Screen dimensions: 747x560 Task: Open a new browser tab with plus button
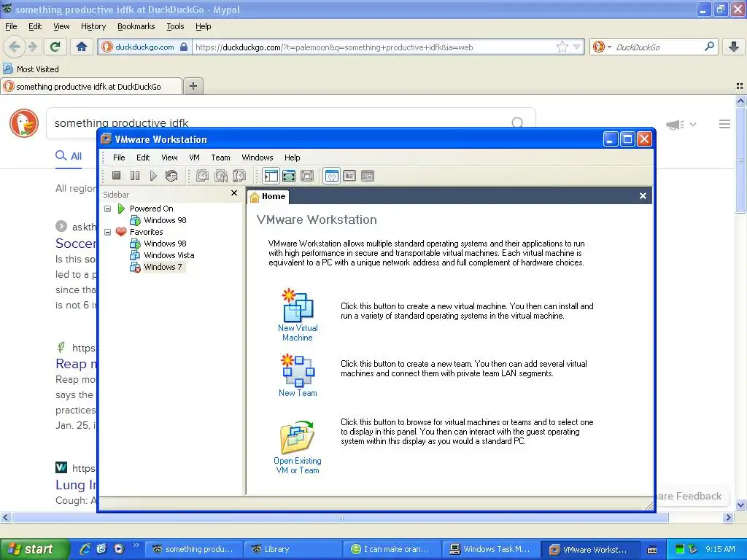tap(193, 86)
